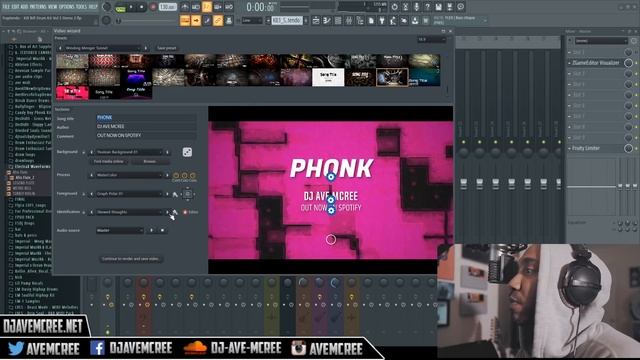Click the stop button in the transport
Viewport: 640px width, 360px height.
(142, 7)
